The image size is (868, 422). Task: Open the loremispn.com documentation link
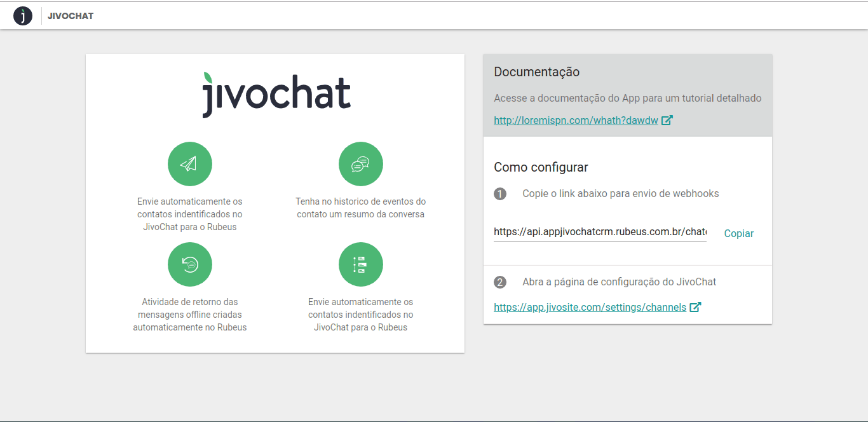576,120
